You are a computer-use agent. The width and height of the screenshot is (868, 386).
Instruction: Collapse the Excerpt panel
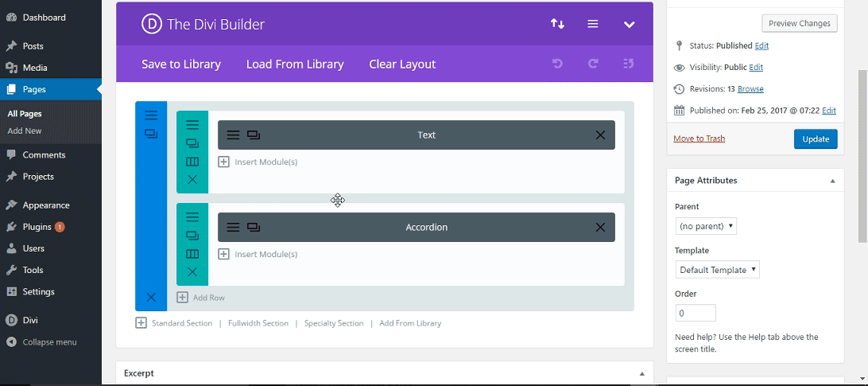[x=642, y=374]
